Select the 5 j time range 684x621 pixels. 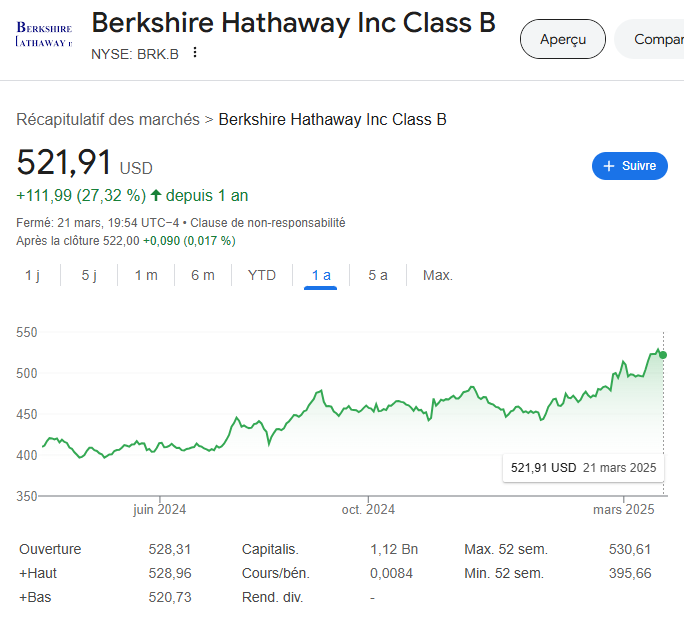click(89, 275)
